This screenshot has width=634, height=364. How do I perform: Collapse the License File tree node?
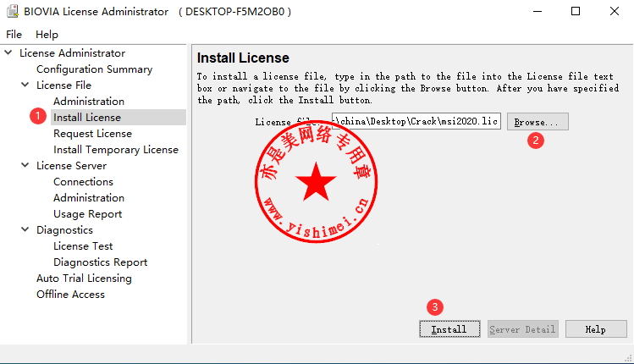click(25, 85)
